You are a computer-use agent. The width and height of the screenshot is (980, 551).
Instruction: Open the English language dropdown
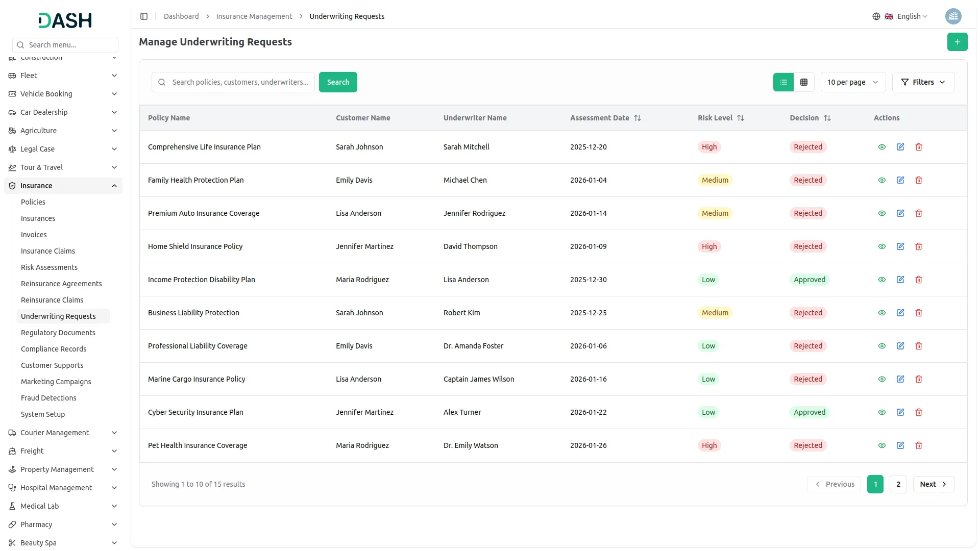click(x=908, y=16)
